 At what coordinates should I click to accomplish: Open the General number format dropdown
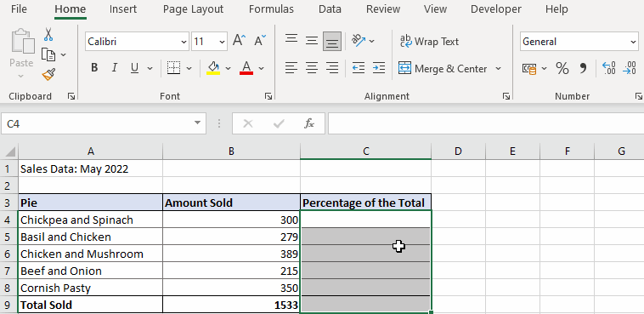tap(633, 42)
